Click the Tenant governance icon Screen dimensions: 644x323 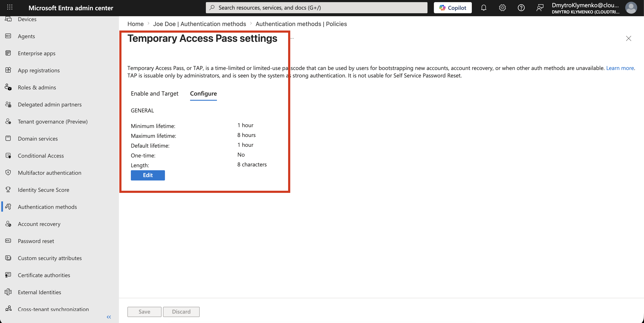[x=8, y=121]
